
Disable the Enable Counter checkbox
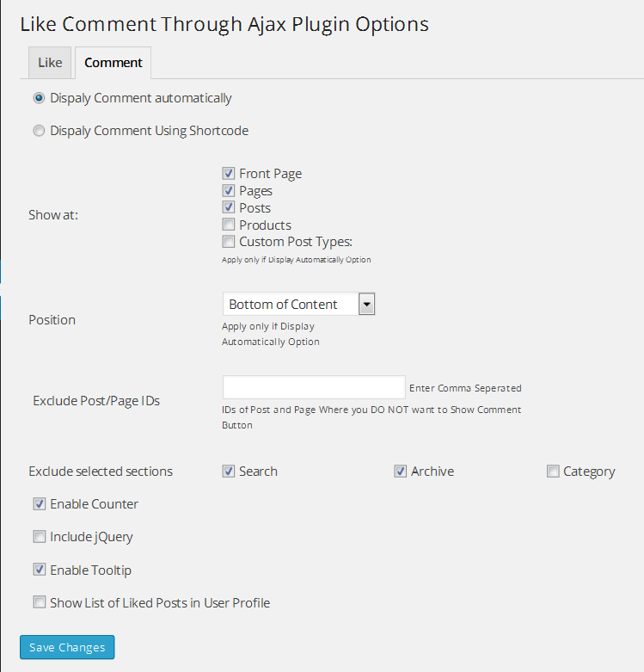[40, 504]
